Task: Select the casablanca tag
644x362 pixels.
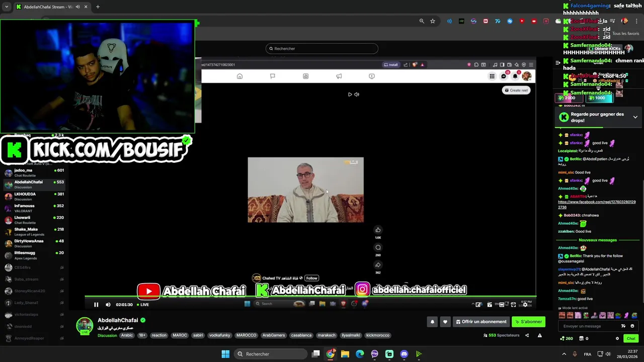Action: (x=301, y=335)
